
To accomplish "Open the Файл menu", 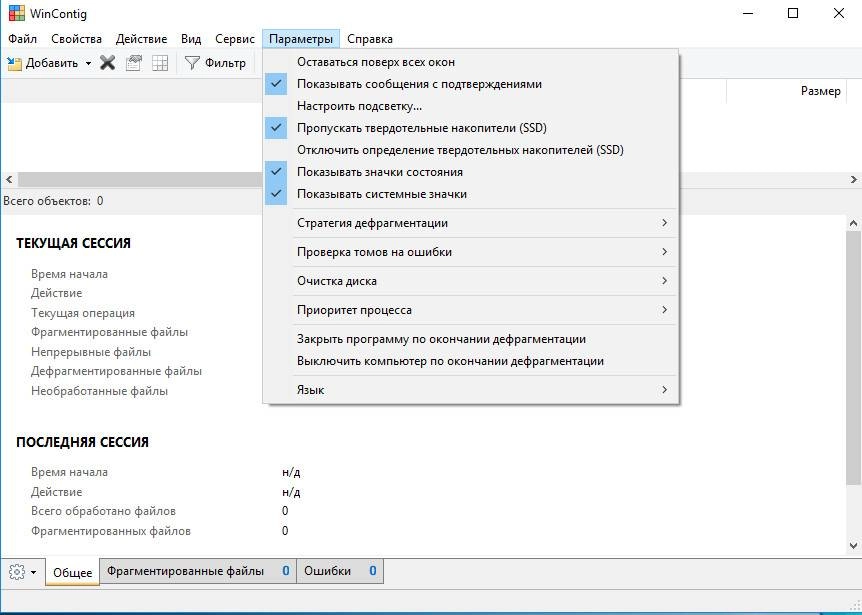I will (x=23, y=39).
